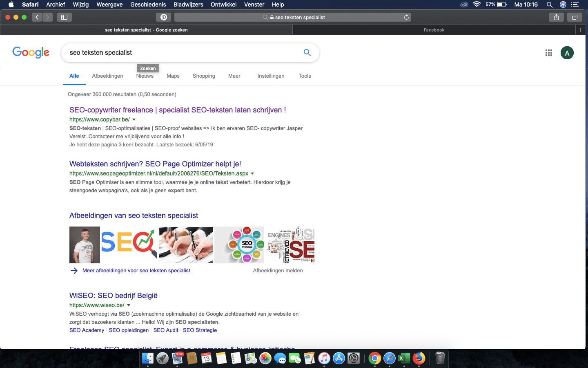Open App Store from the dock
The height and width of the screenshot is (368, 588).
[x=339, y=359]
